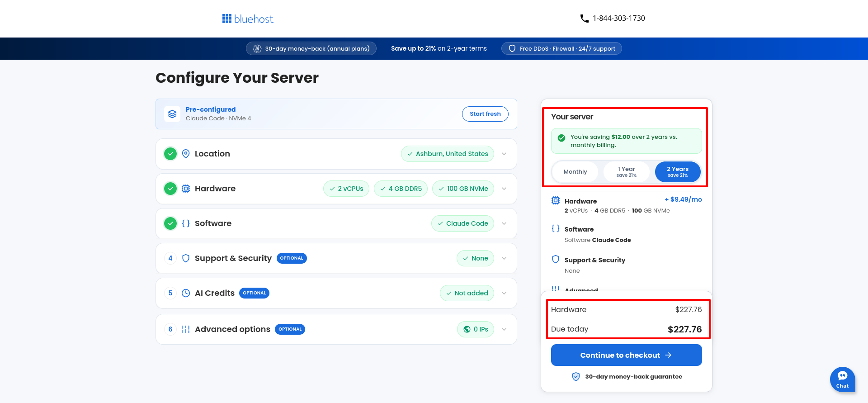868x403 pixels.
Task: Click the Advanced options sliders icon
Action: (x=186, y=329)
